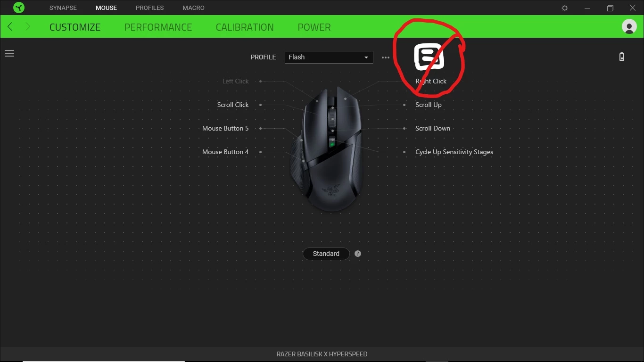Select the MOUSE tab

coord(106,8)
